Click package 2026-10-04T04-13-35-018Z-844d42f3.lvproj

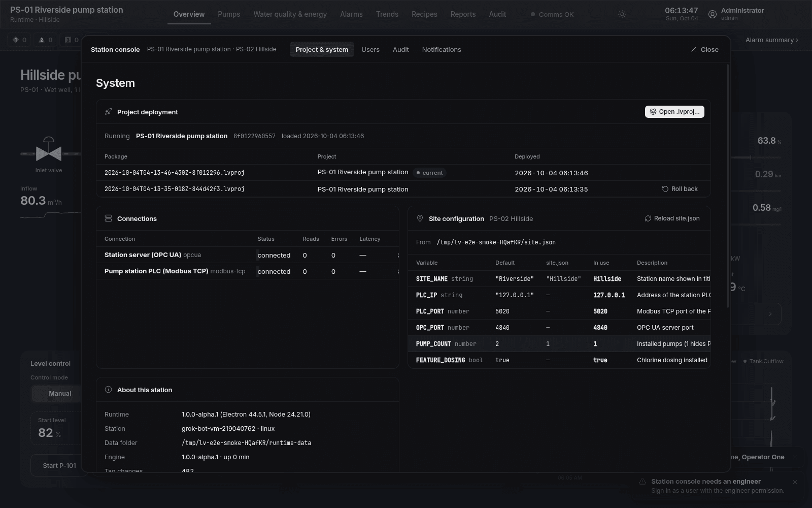coord(175,189)
